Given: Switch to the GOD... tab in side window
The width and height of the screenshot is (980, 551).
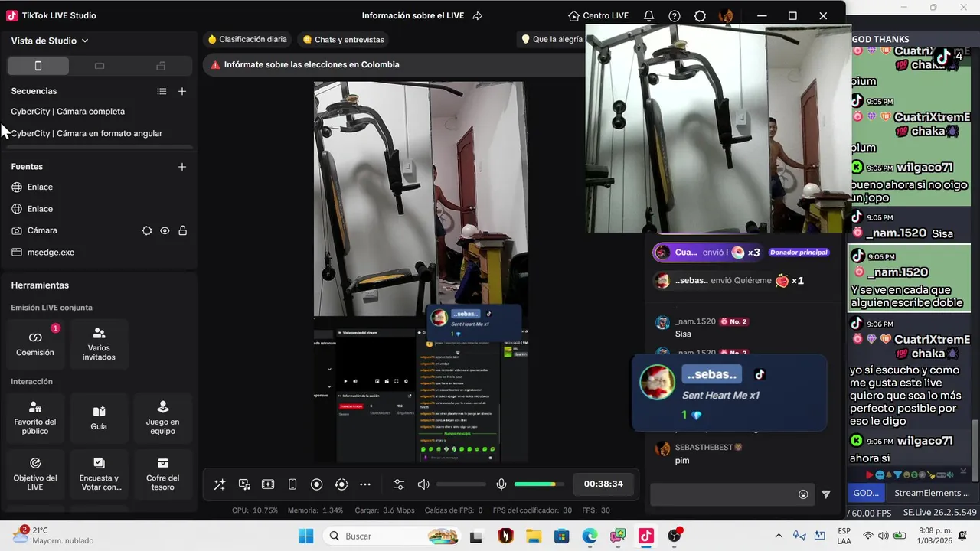Looking at the screenshot, I should coord(866,493).
